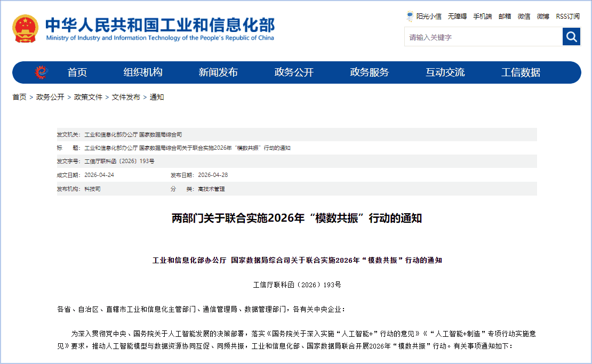Open the 互动交流 menu item
592x364 pixels.
[445, 72]
